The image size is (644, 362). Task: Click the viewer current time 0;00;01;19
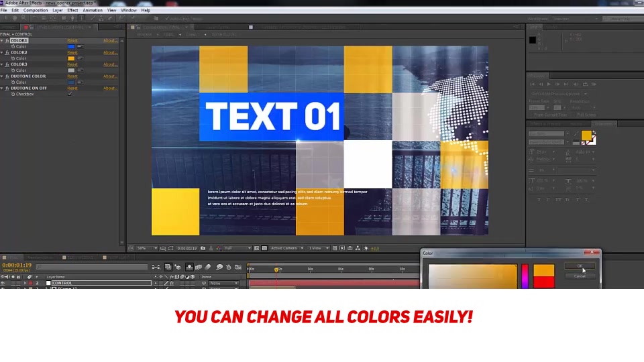(x=187, y=248)
